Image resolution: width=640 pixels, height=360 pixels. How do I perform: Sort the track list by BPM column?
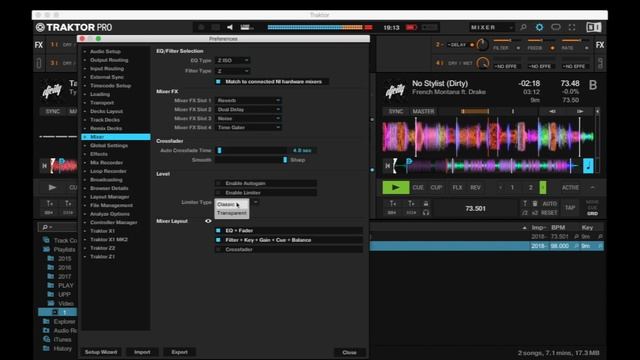tap(558, 227)
